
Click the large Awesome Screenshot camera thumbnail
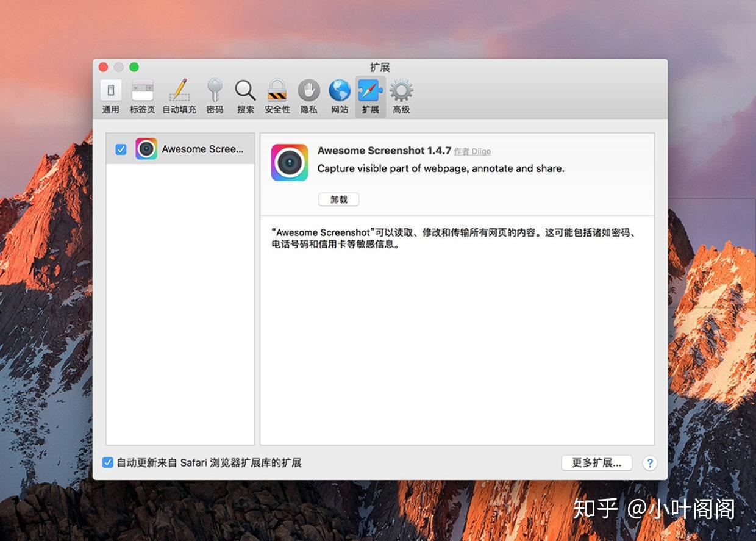pyautogui.click(x=290, y=162)
